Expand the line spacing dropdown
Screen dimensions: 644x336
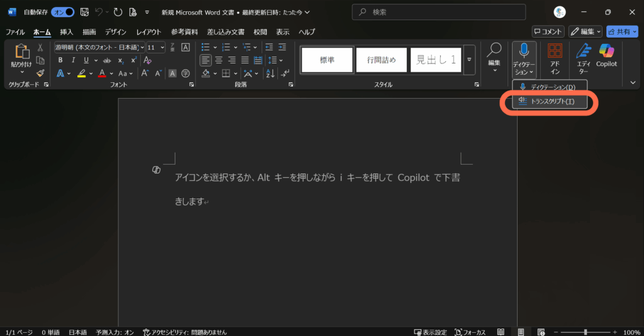tap(281, 60)
